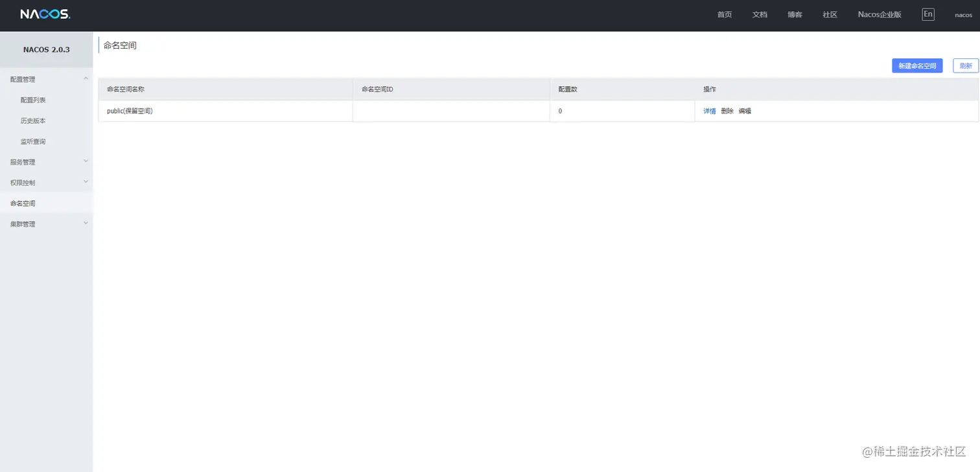Expand the 集群管理 chevron arrow
The width and height of the screenshot is (980, 472).
point(86,223)
